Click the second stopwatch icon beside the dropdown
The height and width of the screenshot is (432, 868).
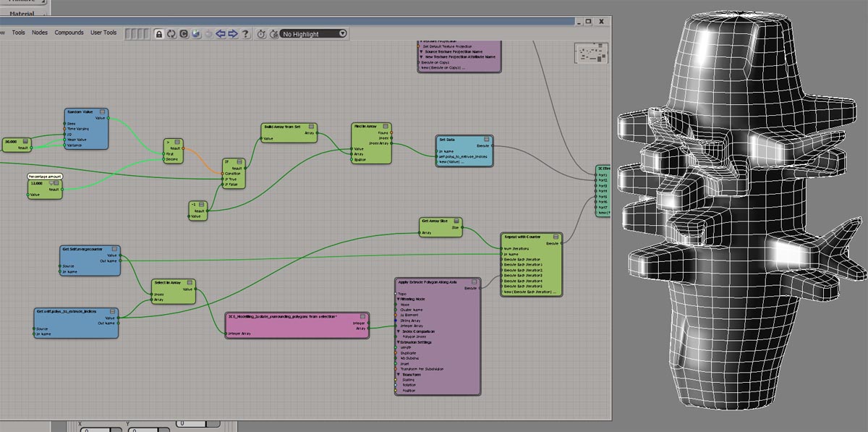pyautogui.click(x=273, y=33)
